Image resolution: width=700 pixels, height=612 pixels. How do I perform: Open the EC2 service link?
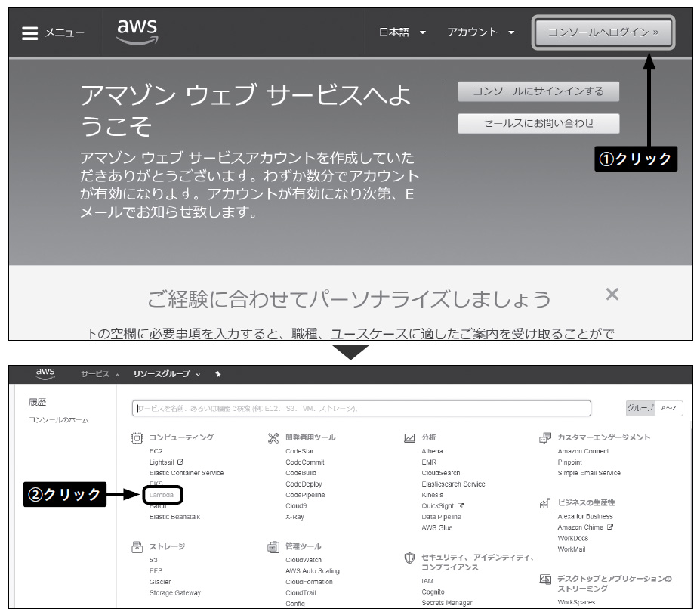pyautogui.click(x=156, y=451)
